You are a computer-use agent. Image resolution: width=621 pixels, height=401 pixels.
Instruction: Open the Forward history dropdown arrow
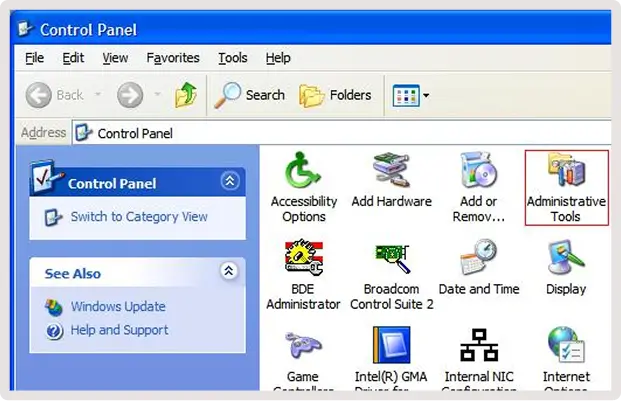coord(157,95)
